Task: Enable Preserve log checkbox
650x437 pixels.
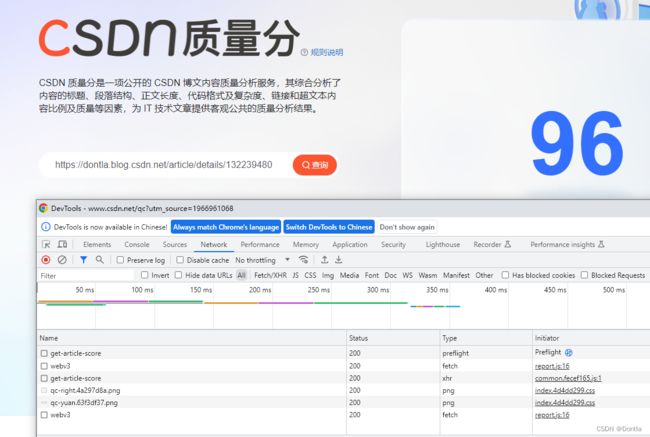Action: [120, 260]
